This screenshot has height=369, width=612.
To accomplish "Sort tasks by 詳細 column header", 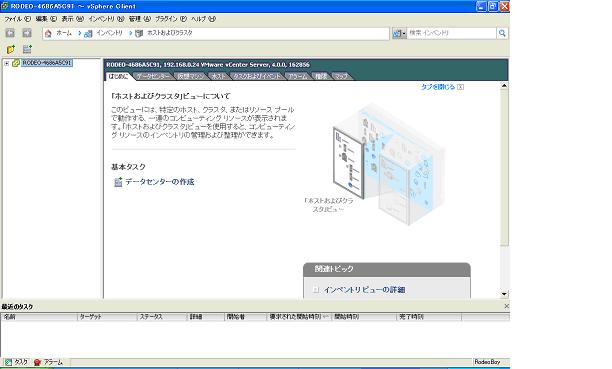I will click(x=206, y=317).
